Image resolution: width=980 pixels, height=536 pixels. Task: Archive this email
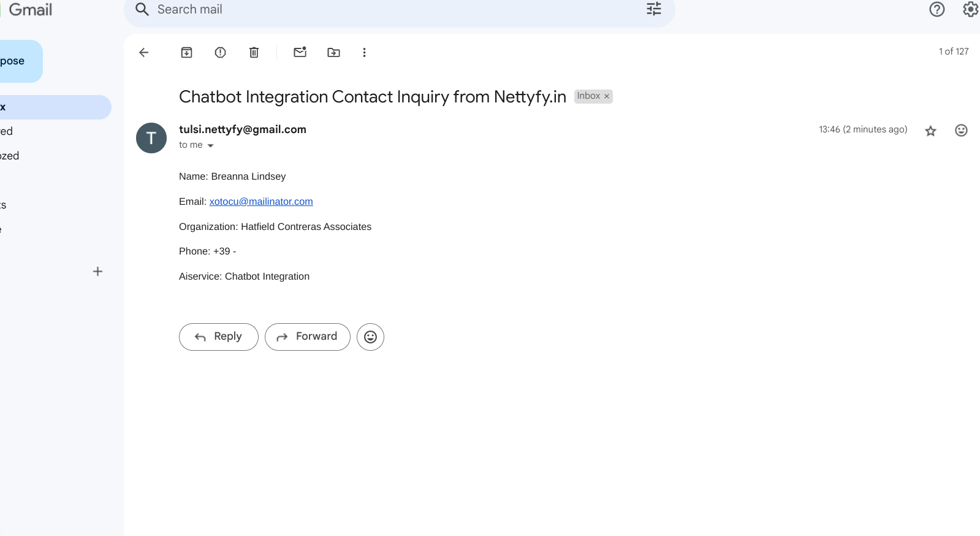[x=187, y=53]
